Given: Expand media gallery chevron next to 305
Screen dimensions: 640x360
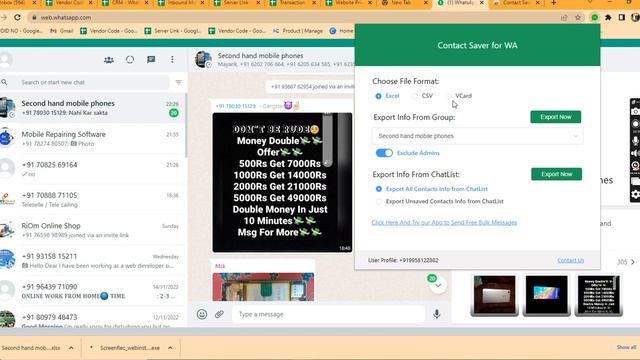Looking at the screenshot, I should pyautogui.click(x=633, y=262).
